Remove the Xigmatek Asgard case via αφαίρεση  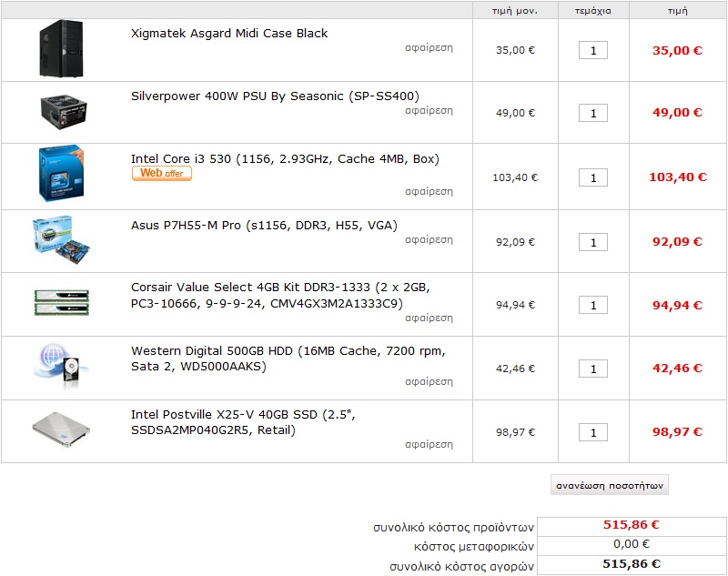(x=429, y=47)
